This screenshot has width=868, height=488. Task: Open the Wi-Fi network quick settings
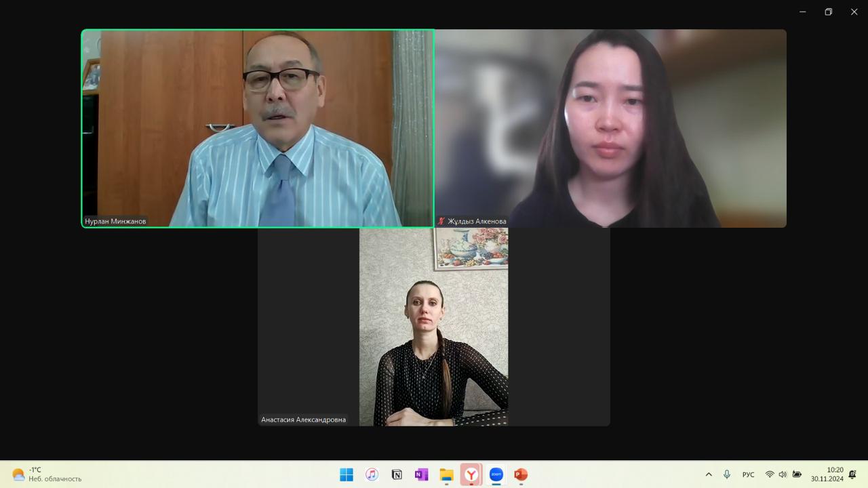[770, 474]
